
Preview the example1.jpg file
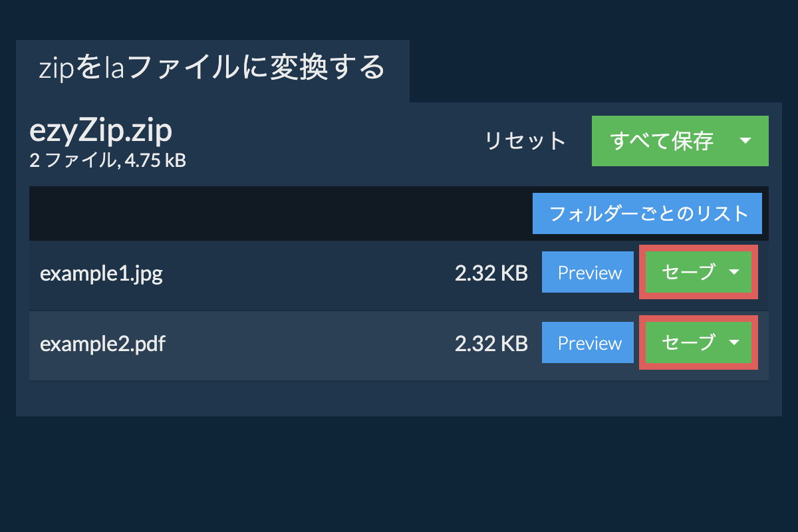(588, 273)
